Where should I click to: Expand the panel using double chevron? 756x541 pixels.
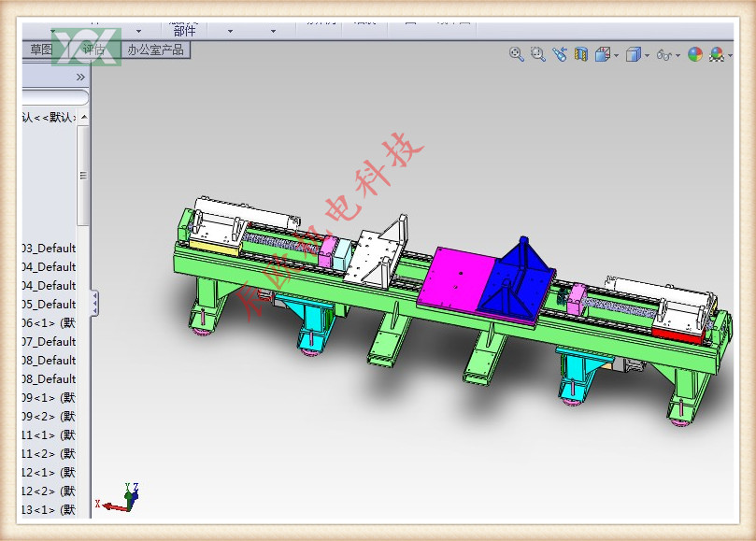tap(80, 78)
